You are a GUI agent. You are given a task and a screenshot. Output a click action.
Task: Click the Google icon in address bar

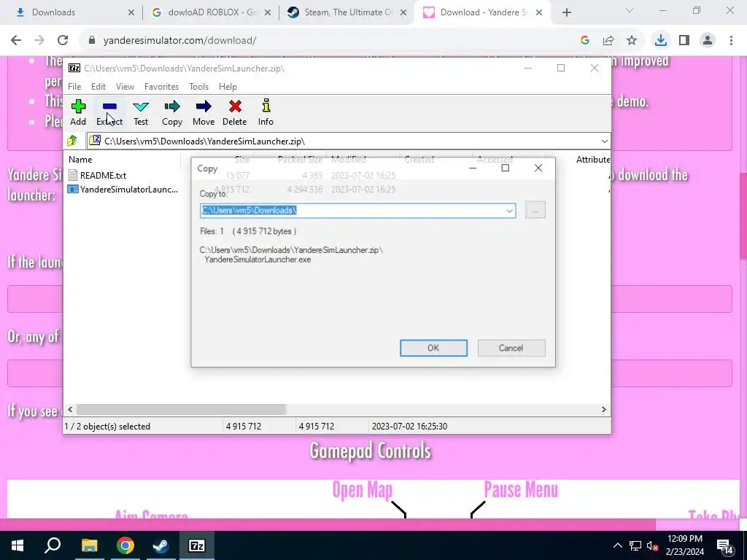(x=584, y=41)
